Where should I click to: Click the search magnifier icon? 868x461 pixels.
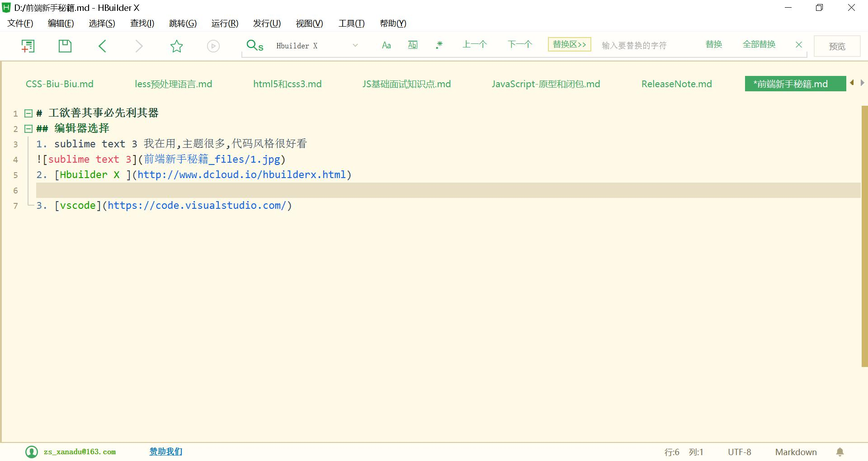point(255,45)
